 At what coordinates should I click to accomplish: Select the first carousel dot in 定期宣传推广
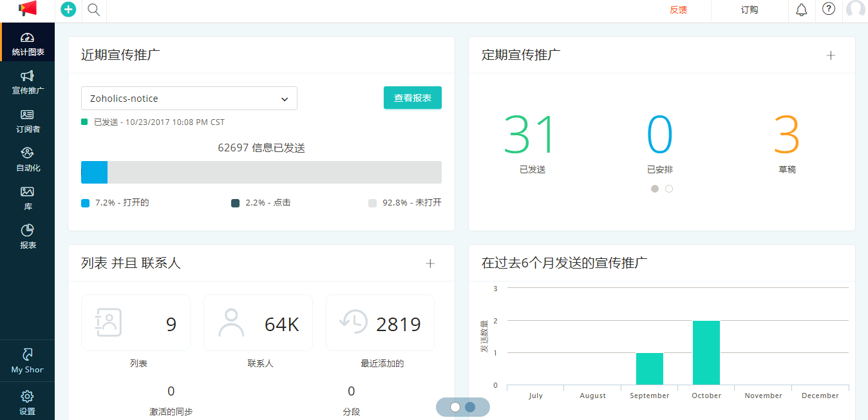click(654, 189)
